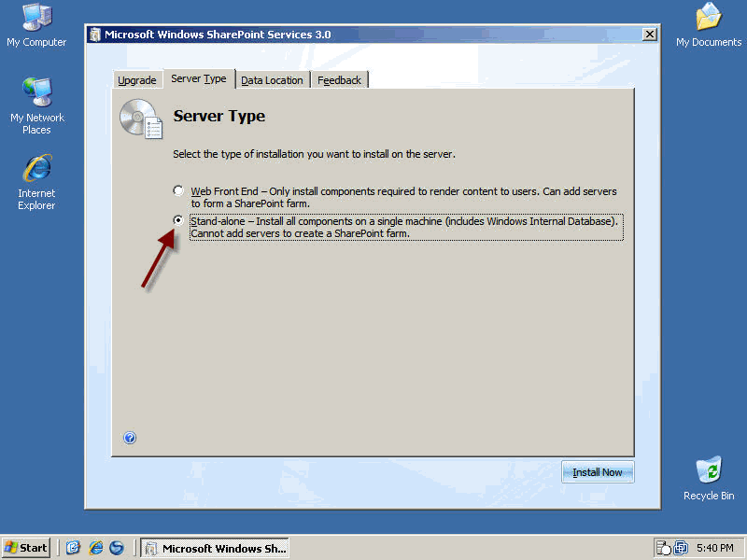Image resolution: width=747 pixels, height=560 pixels.
Task: Select the Stand-alone installation radio button
Action: pyautogui.click(x=178, y=220)
